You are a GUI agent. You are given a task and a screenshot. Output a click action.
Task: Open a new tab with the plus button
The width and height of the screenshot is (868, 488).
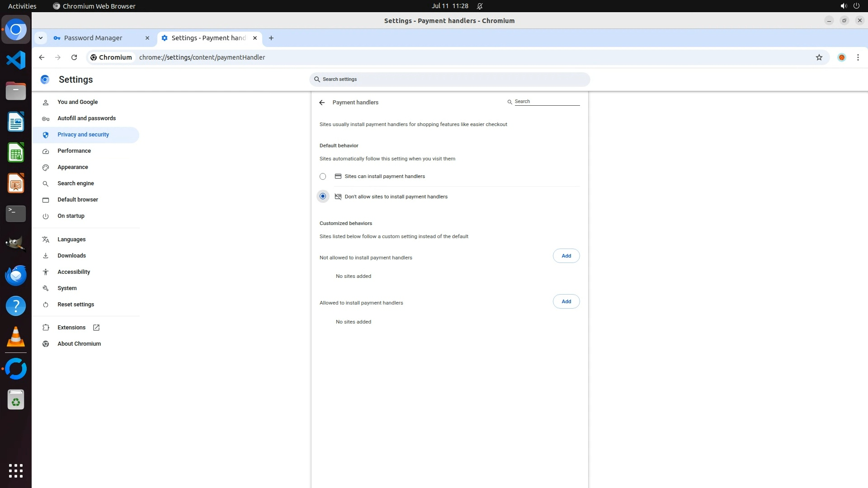coord(271,38)
